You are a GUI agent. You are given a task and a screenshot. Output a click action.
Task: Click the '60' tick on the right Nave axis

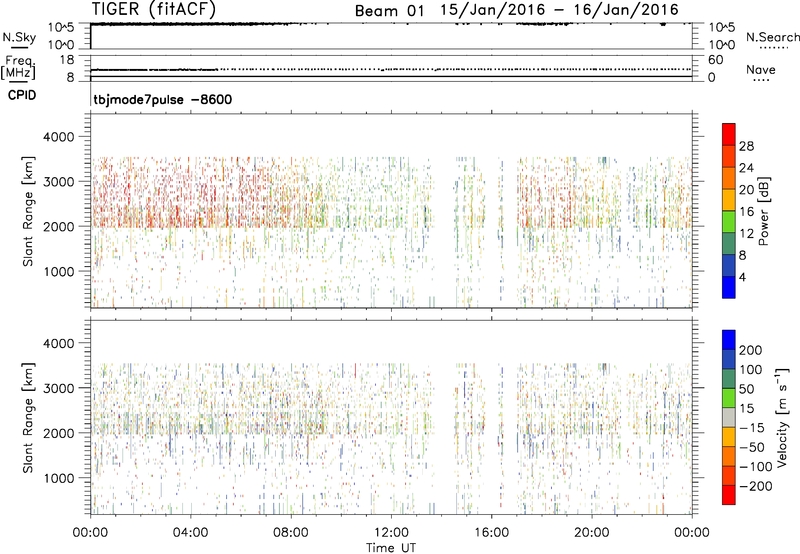[x=715, y=60]
